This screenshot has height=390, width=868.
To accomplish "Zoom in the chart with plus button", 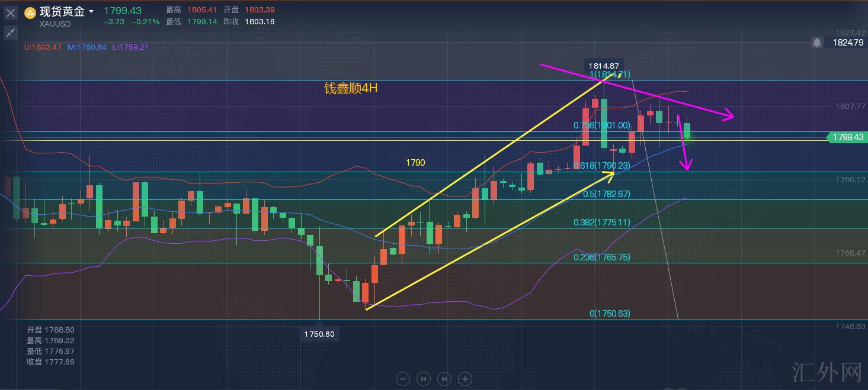I will click(465, 379).
